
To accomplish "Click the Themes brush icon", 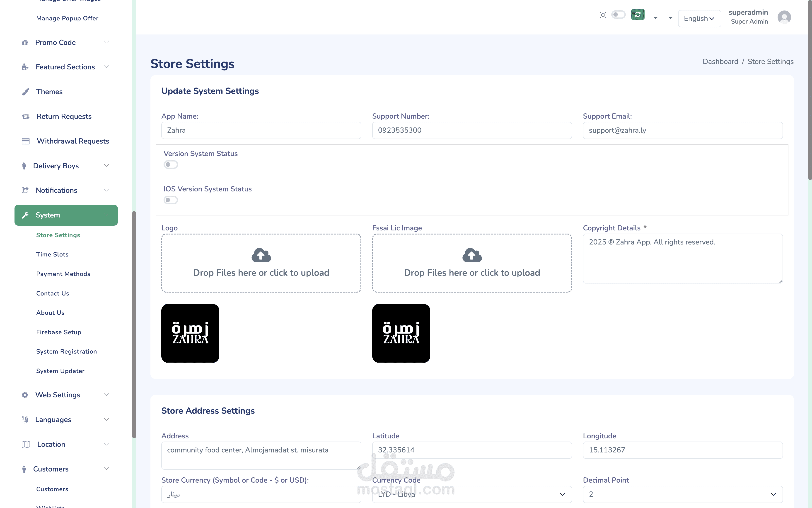I will pyautogui.click(x=25, y=92).
